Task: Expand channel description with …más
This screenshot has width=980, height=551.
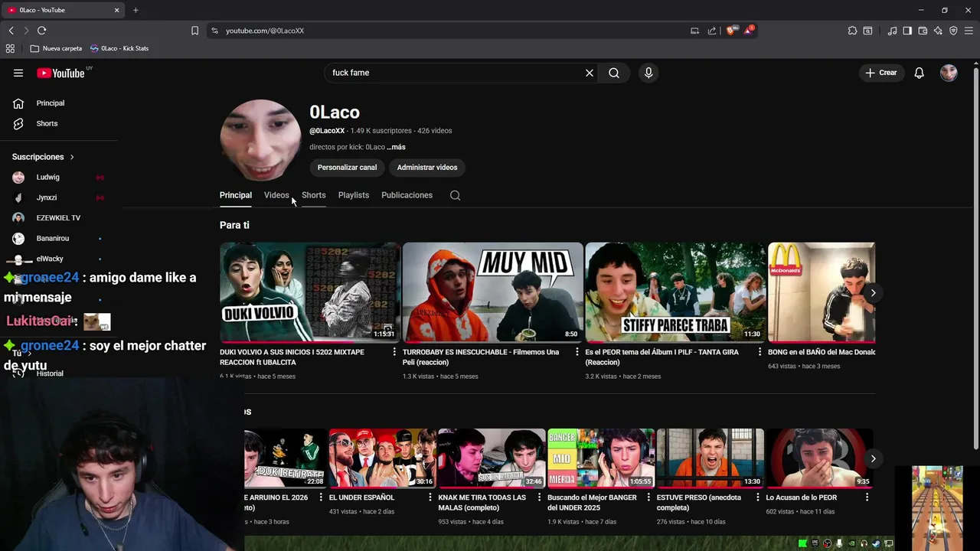Action: pyautogui.click(x=396, y=147)
